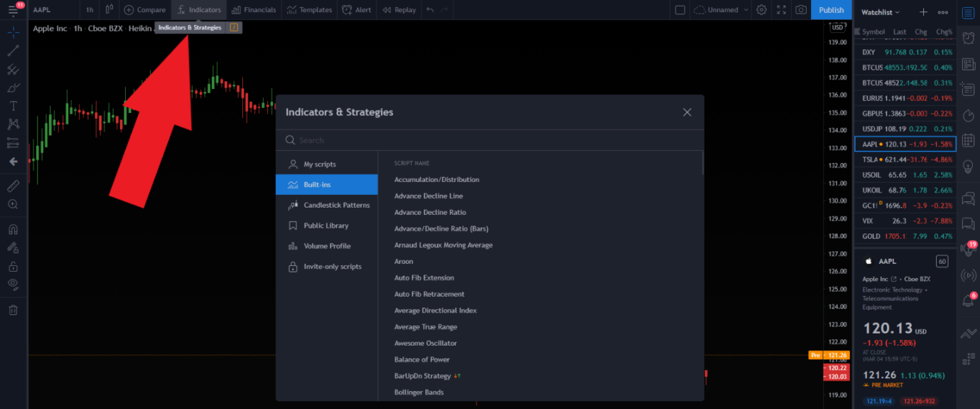Take a chart snapshot with camera icon
This screenshot has width=980, height=409.
801,10
